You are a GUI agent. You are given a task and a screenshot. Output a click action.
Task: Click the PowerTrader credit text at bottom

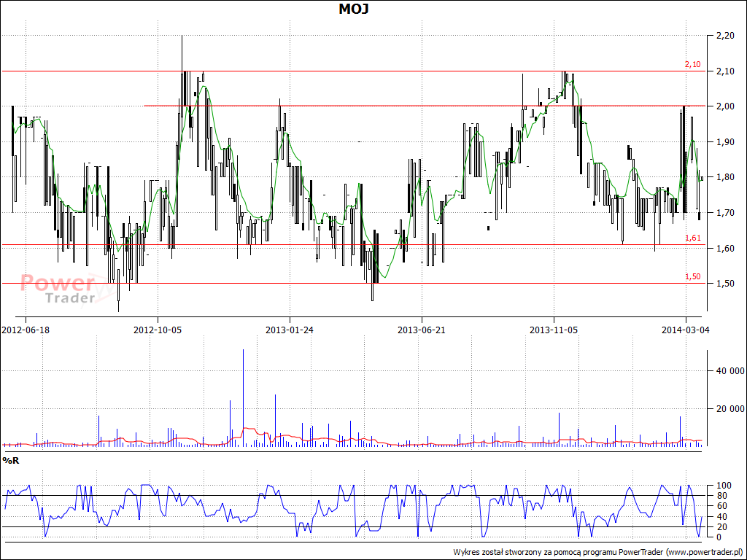click(x=598, y=553)
